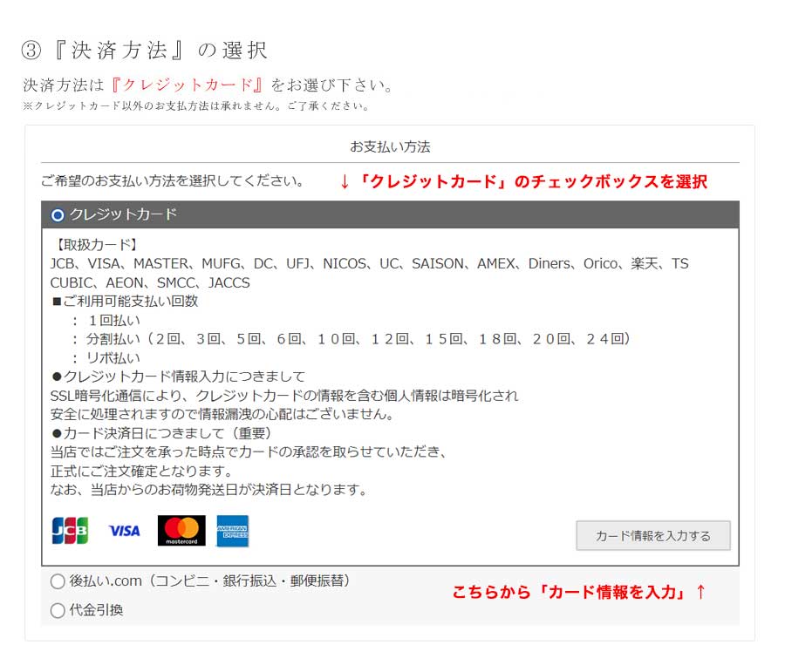This screenshot has width=785, height=672.
Task: Click the line 正式にご注文確定となります。
Action: tap(141, 471)
